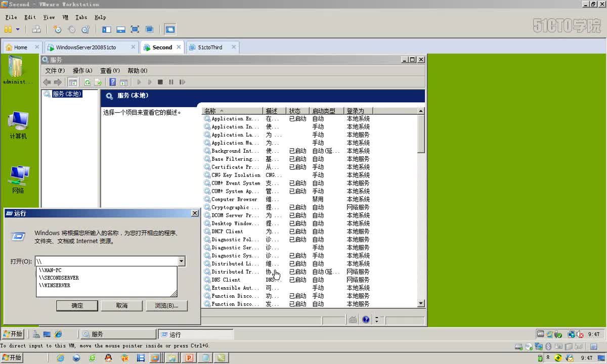The height and width of the screenshot is (364, 607).
Task: Click the pause service icon
Action: click(x=171, y=82)
